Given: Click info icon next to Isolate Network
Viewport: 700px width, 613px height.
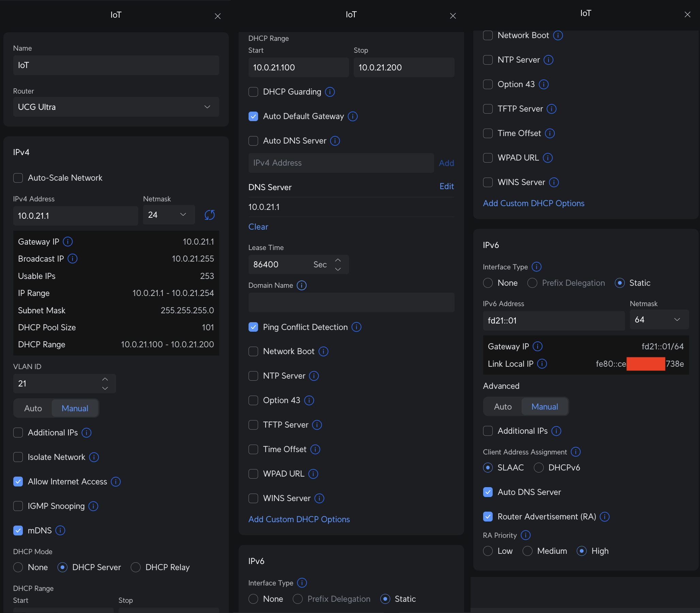Looking at the screenshot, I should coord(94,457).
